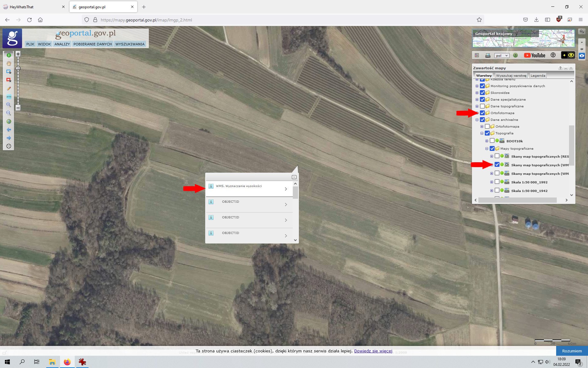Click the zoom slider handle
Image resolution: width=588 pixels, height=368 pixels.
(x=18, y=68)
